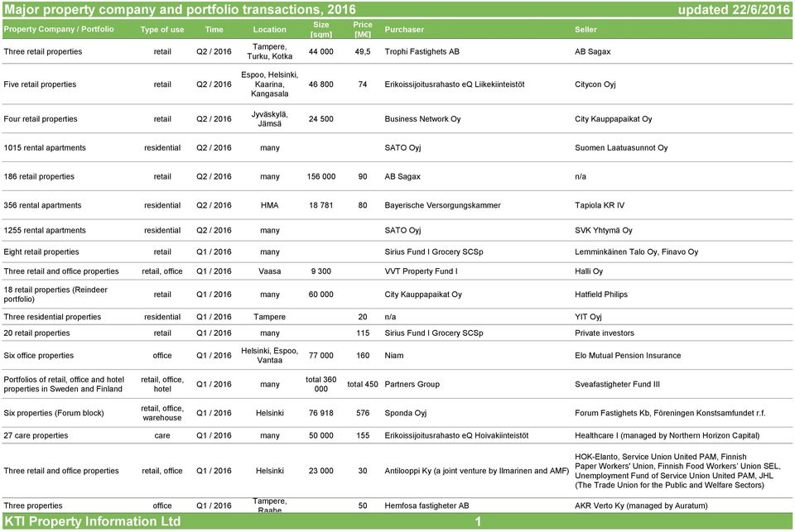Select seller 'Elo Mutual Pension Insurance'
Image resolution: width=795 pixels, height=532 pixels.
tap(628, 355)
